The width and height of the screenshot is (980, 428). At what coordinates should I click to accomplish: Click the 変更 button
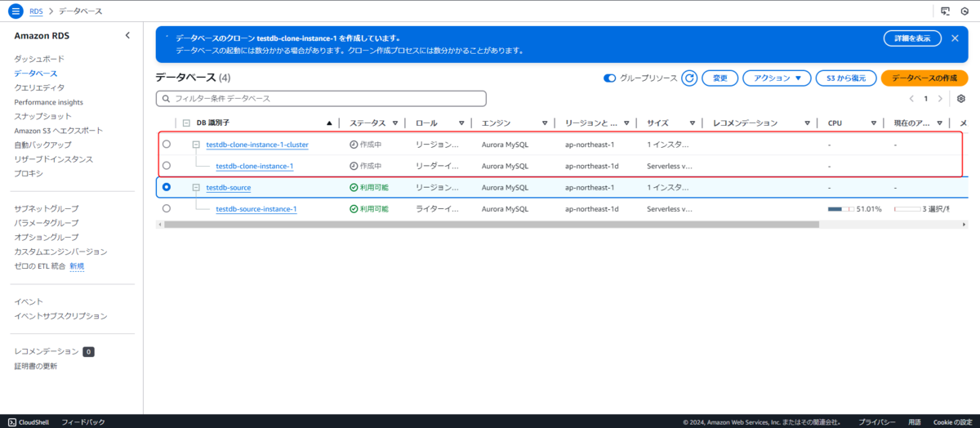coord(719,78)
